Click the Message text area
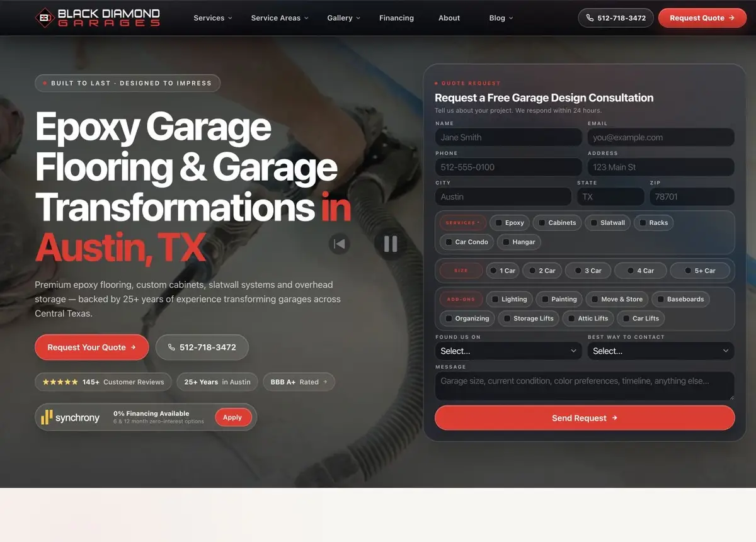Screen dimensions: 756x542 [x=585, y=386]
